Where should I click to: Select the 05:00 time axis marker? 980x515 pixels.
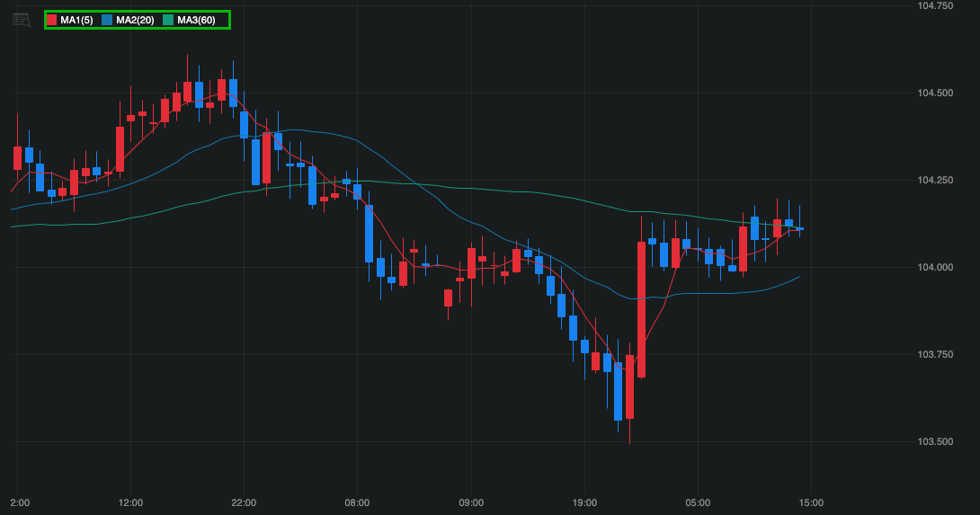click(698, 502)
